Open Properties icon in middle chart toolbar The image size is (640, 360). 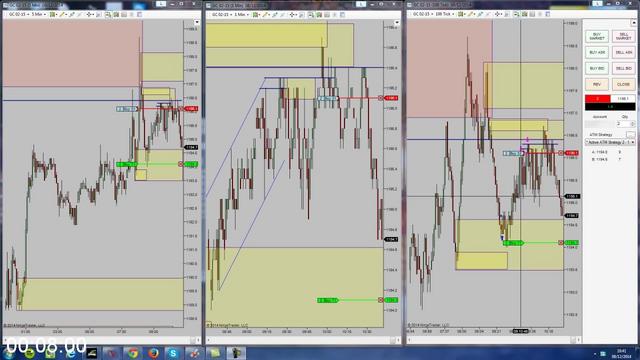point(342,14)
